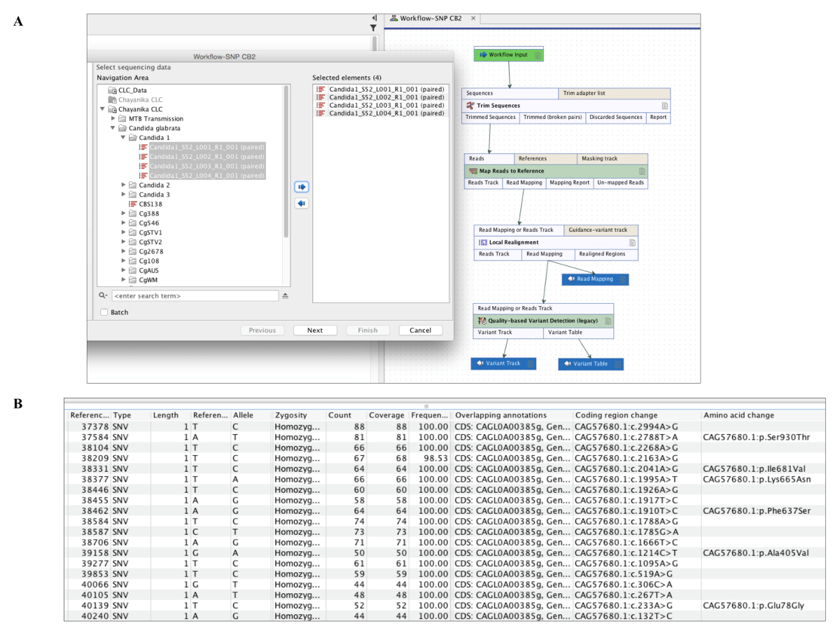Click the filter funnel icon

click(x=373, y=28)
